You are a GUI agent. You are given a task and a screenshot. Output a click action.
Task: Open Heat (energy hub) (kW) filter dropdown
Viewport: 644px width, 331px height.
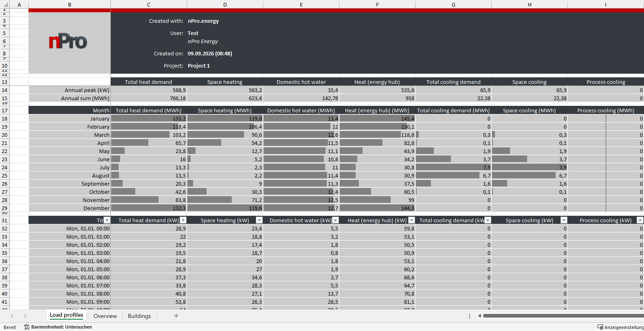[411, 220]
